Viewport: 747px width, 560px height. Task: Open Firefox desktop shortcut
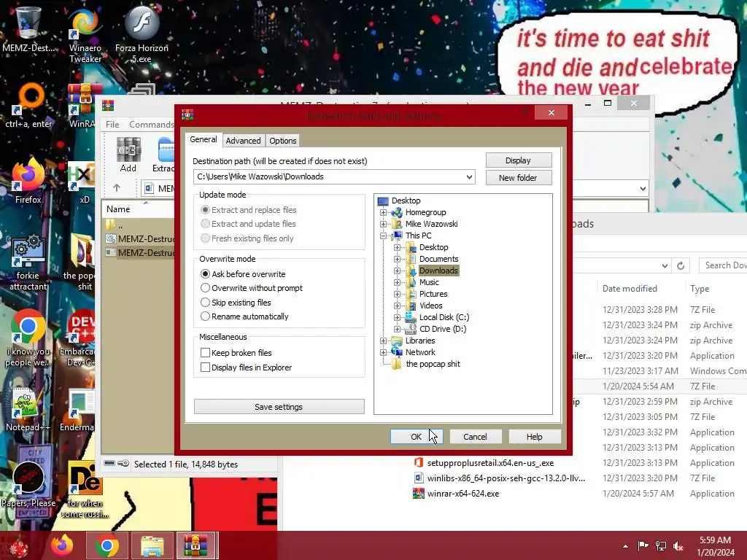pos(28,181)
